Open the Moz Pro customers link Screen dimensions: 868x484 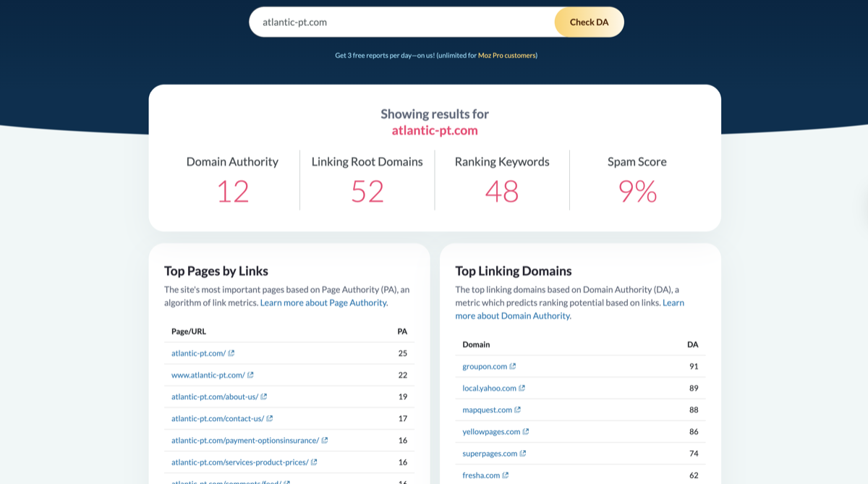click(506, 55)
